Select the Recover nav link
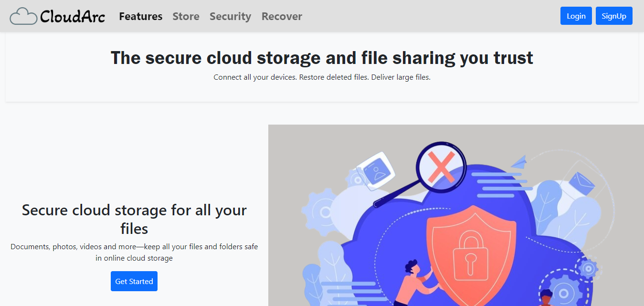Viewport: 644px width, 306px height. pos(282,16)
